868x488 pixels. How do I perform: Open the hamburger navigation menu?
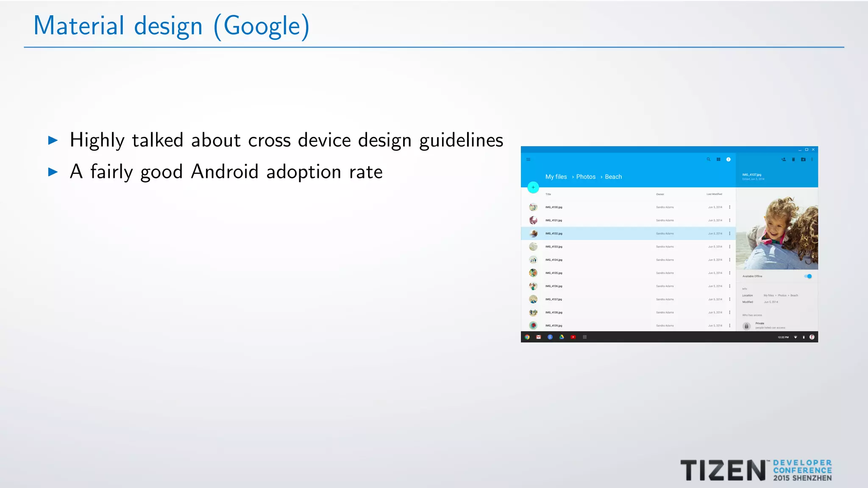(x=528, y=160)
